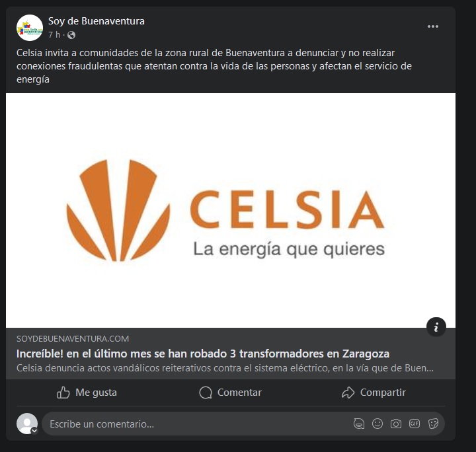Focus the 'Escribe un comentario' field

point(197,424)
